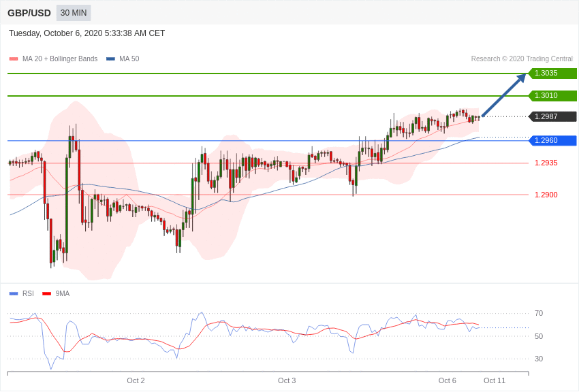Click the 9MA legend label
The image size is (579, 392).
tap(63, 293)
